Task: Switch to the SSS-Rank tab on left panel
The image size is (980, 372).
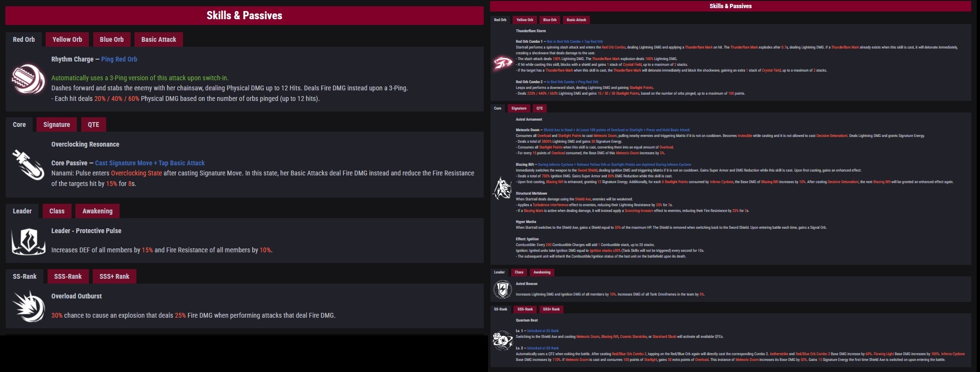Action: 68,276
